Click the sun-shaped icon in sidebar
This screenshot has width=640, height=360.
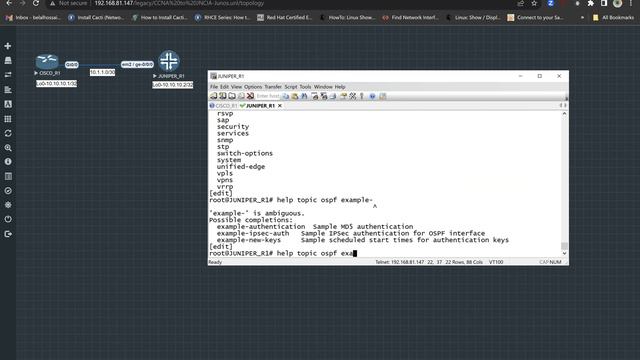coord(8,205)
